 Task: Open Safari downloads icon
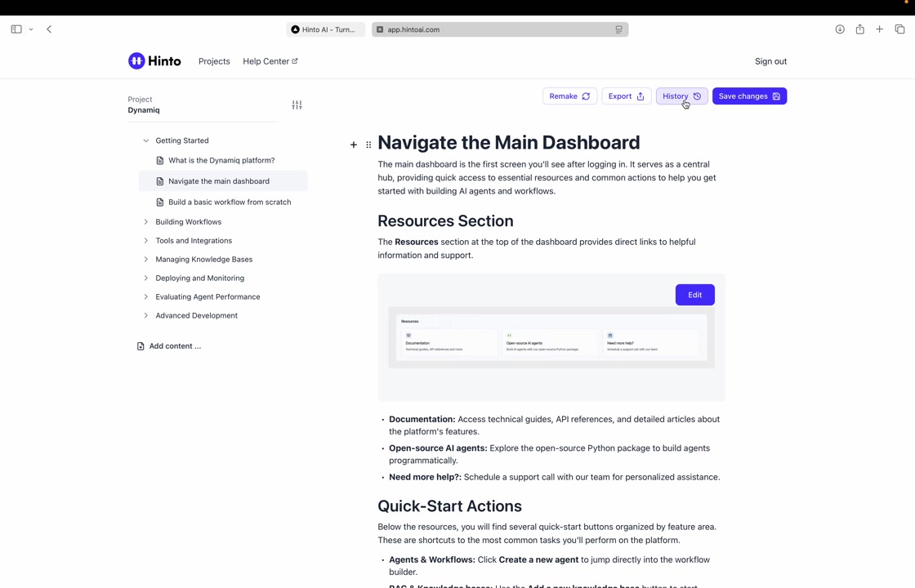840,29
